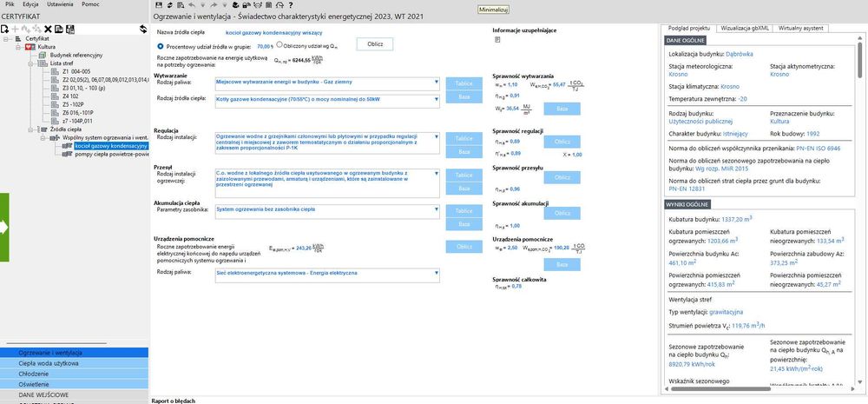This screenshot has width=868, height=404.
Task: Click Oblicz button beside udział źródła
Action: (x=375, y=44)
